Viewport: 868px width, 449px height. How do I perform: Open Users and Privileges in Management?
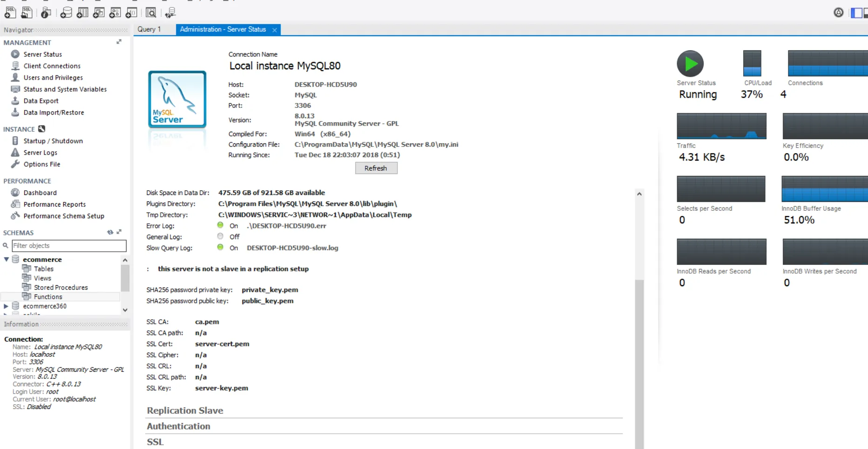coord(53,78)
